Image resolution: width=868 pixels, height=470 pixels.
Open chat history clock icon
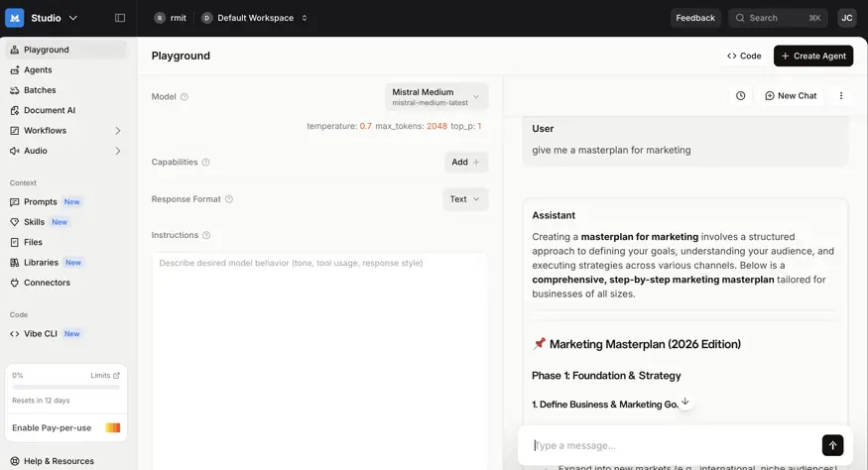tap(740, 96)
